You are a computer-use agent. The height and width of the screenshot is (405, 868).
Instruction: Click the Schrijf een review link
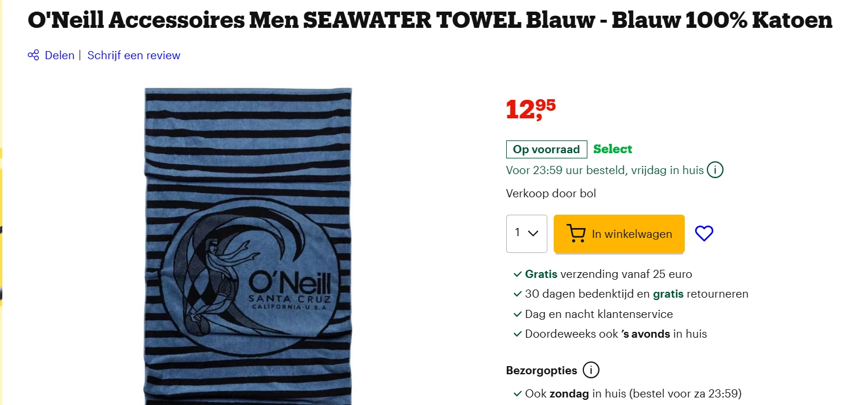(x=133, y=56)
